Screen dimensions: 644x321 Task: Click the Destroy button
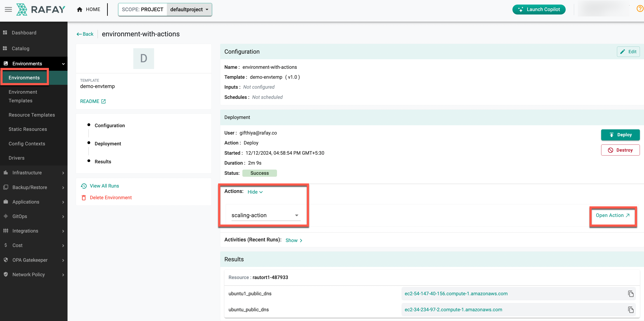620,150
